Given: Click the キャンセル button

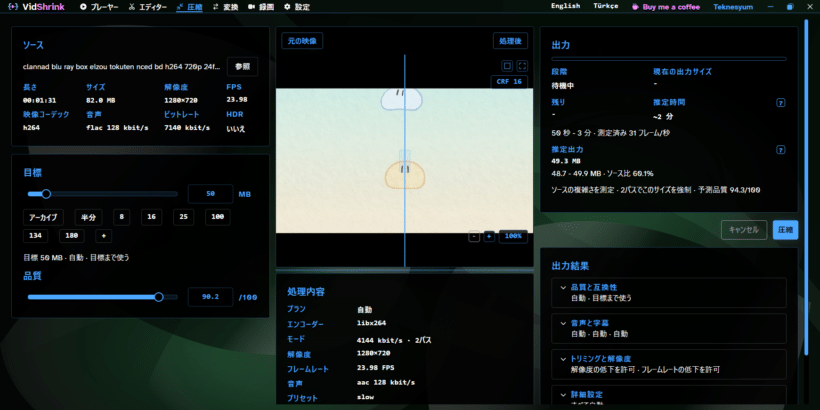Looking at the screenshot, I should [x=744, y=230].
